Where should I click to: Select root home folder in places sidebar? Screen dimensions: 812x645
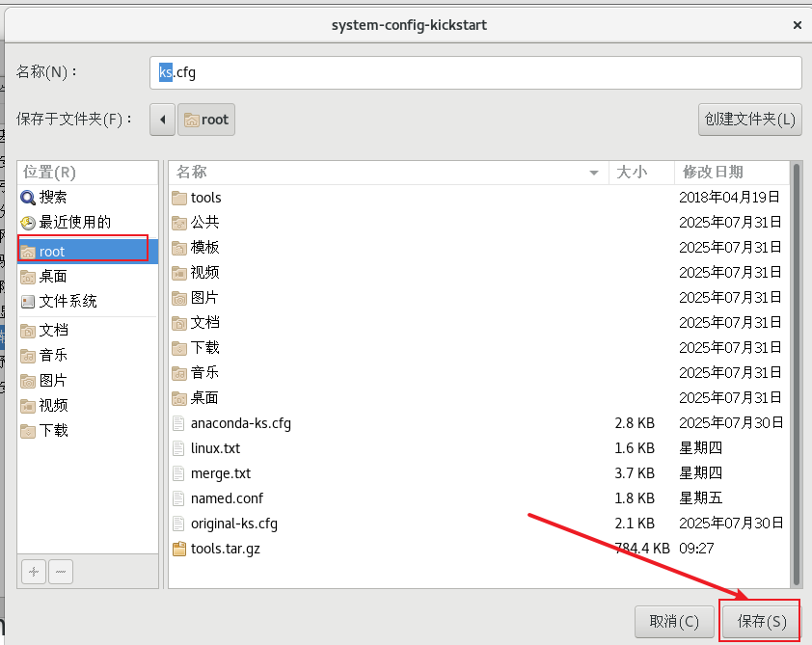tap(88, 252)
